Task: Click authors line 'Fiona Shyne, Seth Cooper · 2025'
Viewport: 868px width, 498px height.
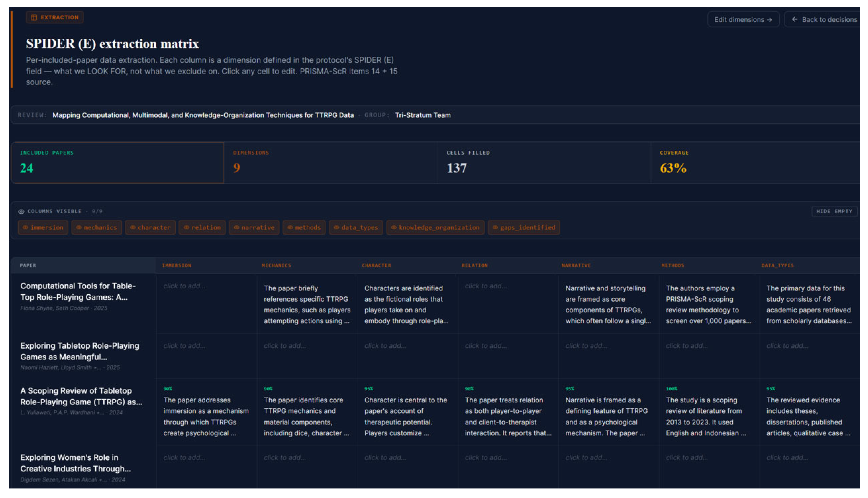Action: (x=64, y=308)
